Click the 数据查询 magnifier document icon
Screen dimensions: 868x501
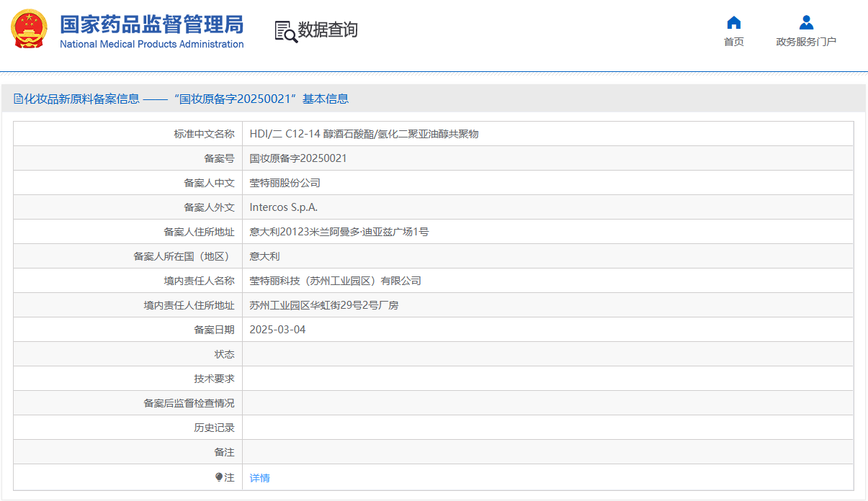pos(285,31)
